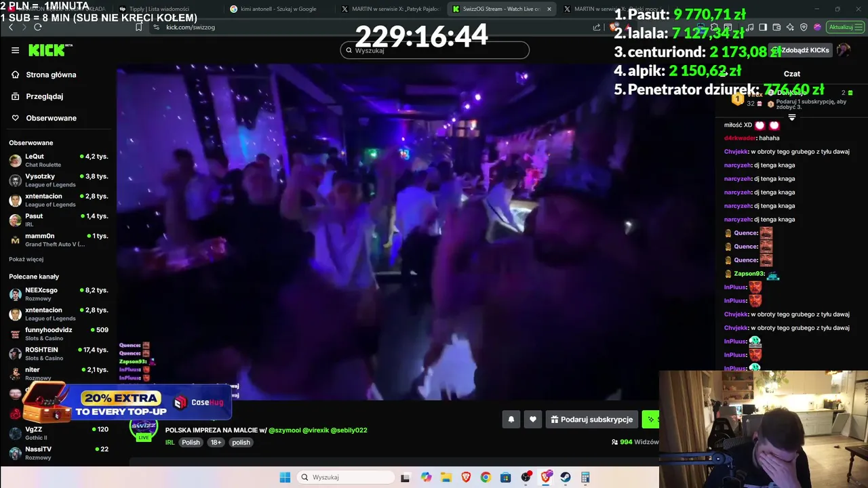Viewport: 868px width, 488px height.
Task: Open ROSHTEIN recommended channel
Action: 58,354
